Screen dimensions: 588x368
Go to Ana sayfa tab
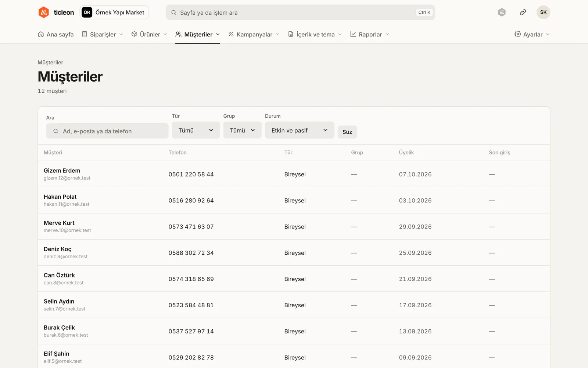coord(56,34)
